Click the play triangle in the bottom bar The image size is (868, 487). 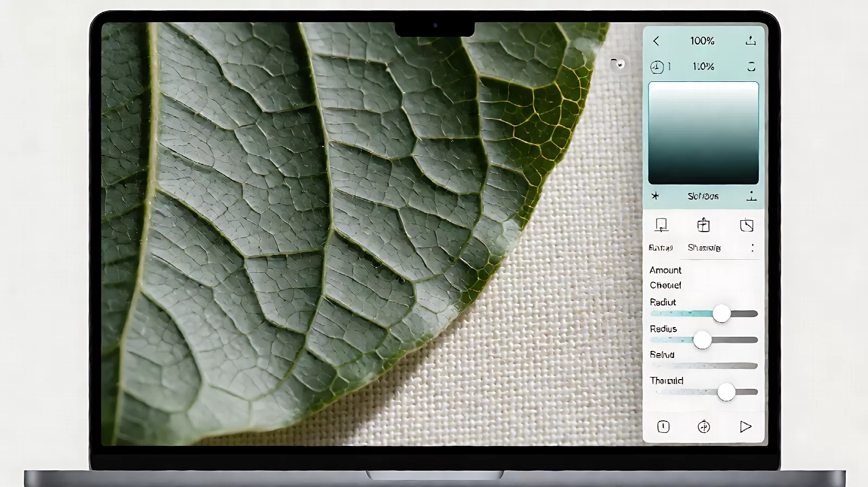(745, 427)
